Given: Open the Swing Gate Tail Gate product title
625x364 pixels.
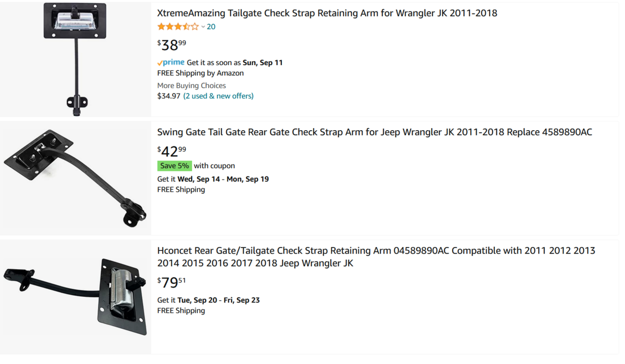Looking at the screenshot, I should point(374,132).
